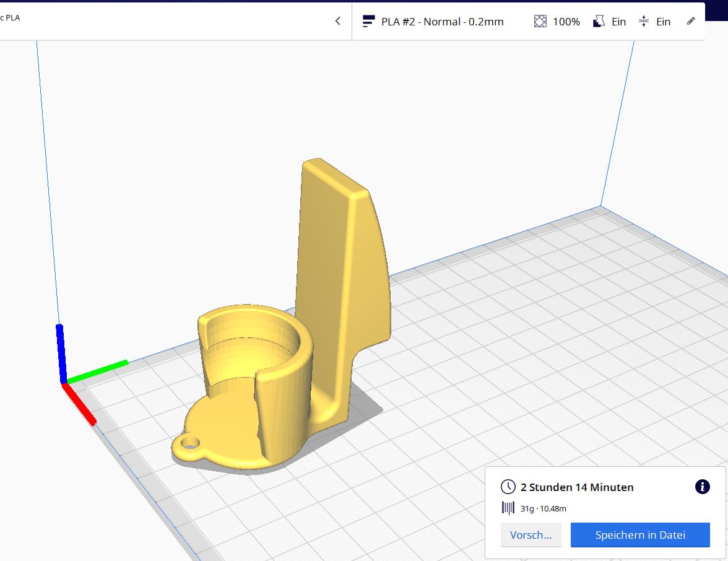Select the 31g · 10.48m material usage
This screenshot has width=728, height=561.
point(544,508)
